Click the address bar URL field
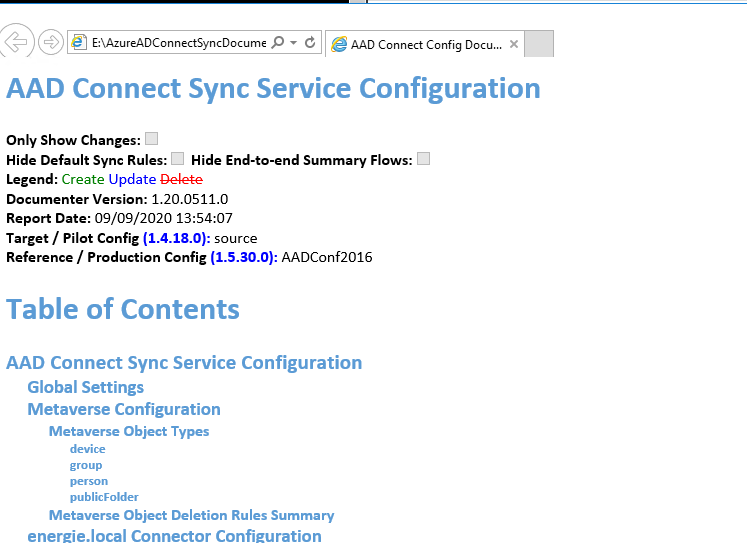The image size is (747, 543). [178, 43]
